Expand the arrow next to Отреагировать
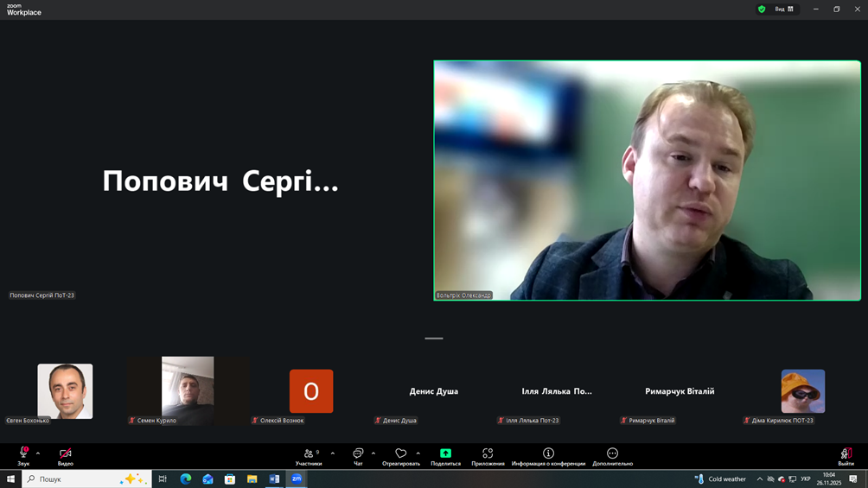 point(418,453)
